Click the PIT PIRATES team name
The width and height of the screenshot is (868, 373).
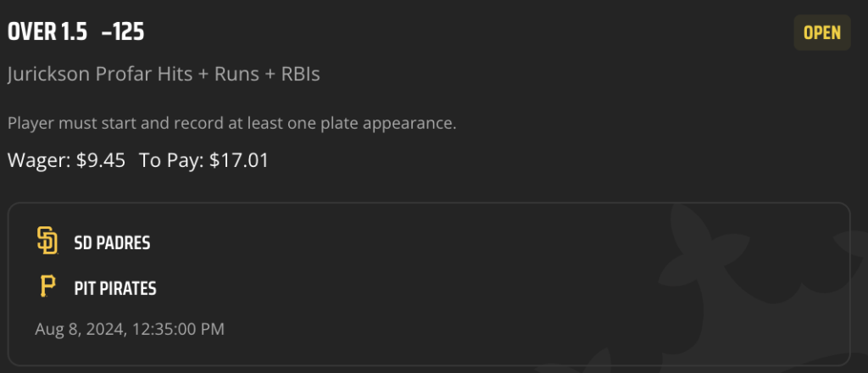click(115, 288)
